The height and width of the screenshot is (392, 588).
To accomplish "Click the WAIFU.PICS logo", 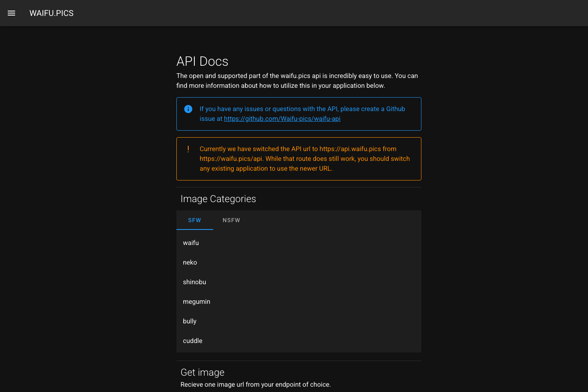I will (51, 13).
